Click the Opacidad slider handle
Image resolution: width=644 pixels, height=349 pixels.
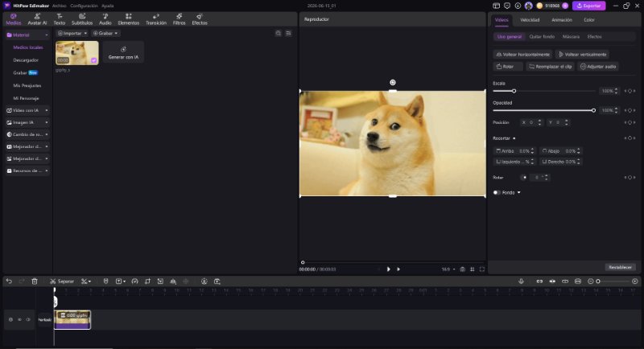(593, 110)
